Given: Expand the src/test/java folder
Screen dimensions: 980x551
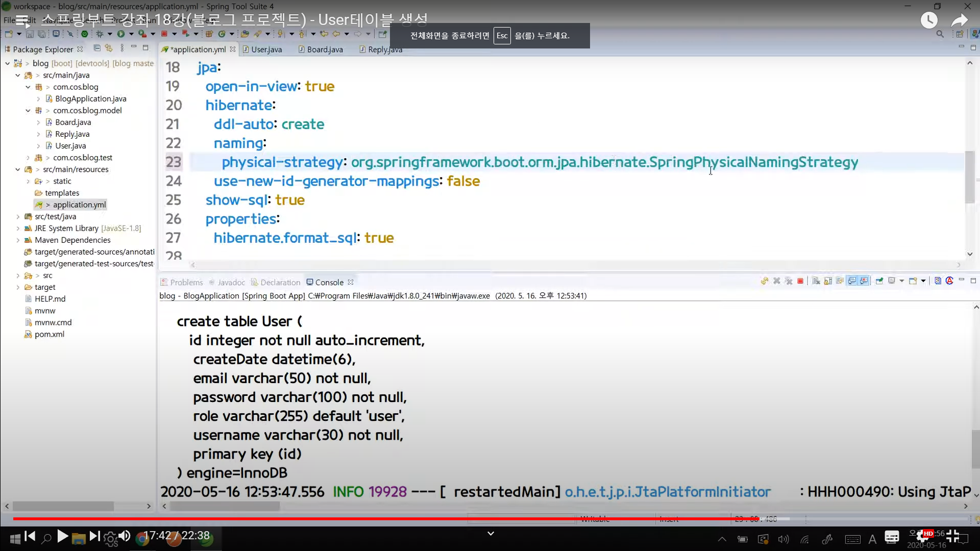Looking at the screenshot, I should coord(18,216).
